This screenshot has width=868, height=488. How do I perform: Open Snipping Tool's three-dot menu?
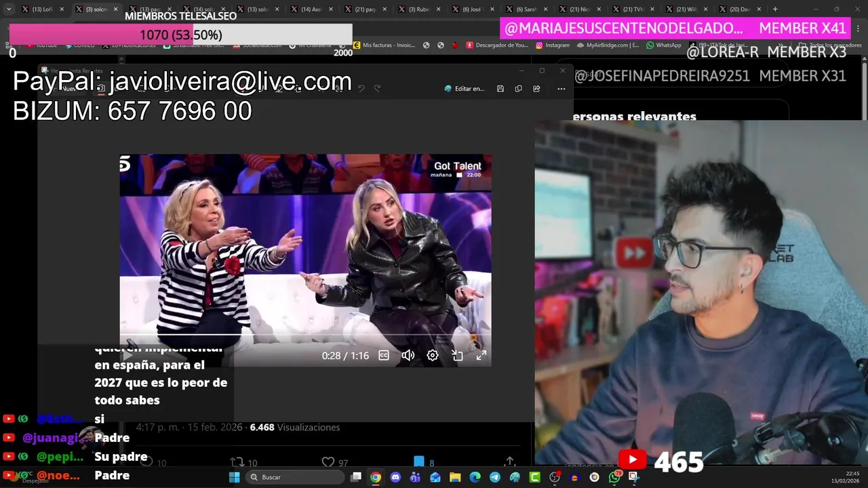click(561, 89)
